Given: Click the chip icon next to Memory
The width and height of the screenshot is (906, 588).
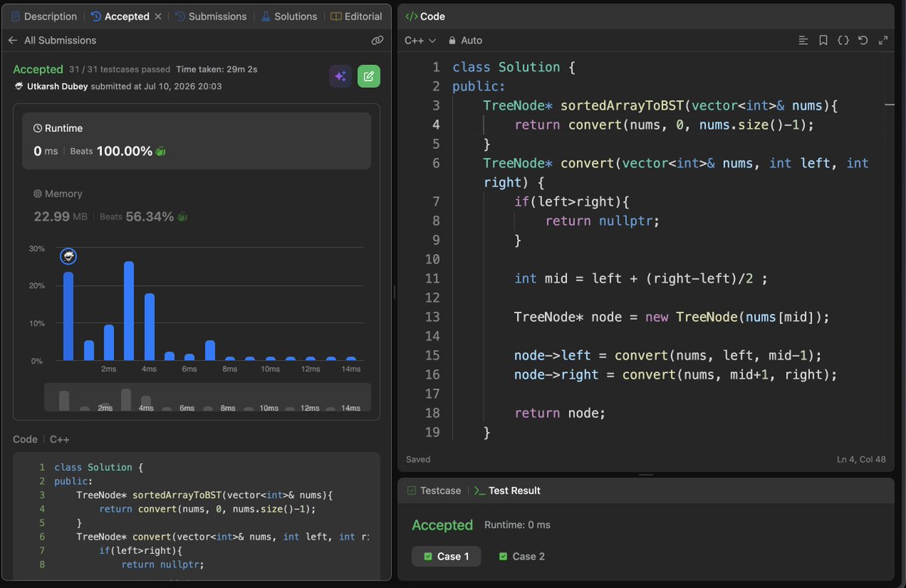Looking at the screenshot, I should 38,194.
